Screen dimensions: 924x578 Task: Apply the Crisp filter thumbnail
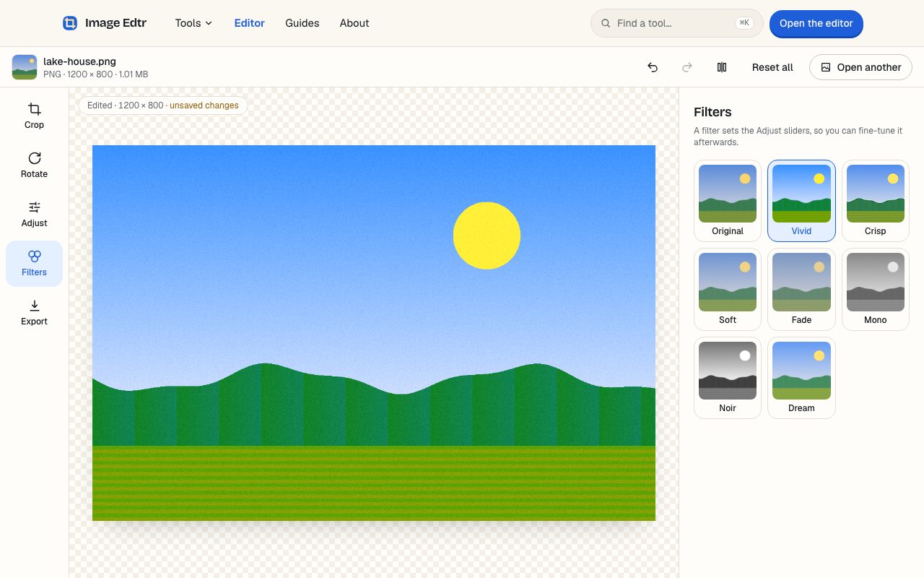(875, 201)
